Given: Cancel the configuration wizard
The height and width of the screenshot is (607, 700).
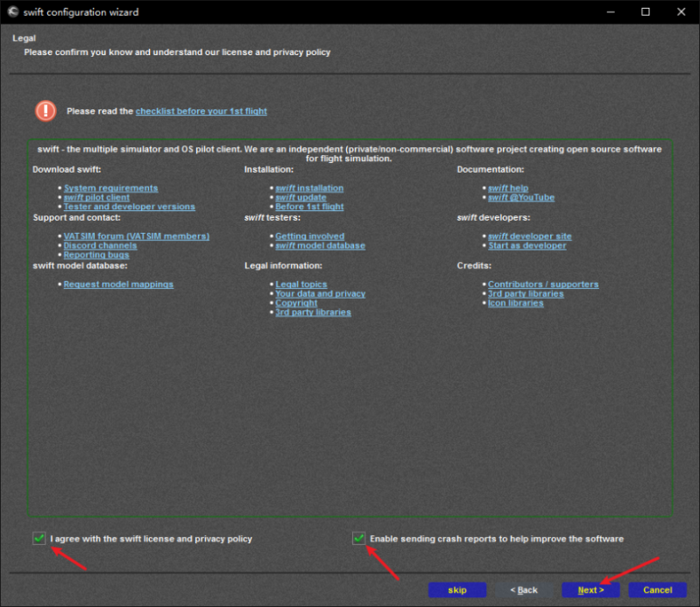Looking at the screenshot, I should click(657, 589).
